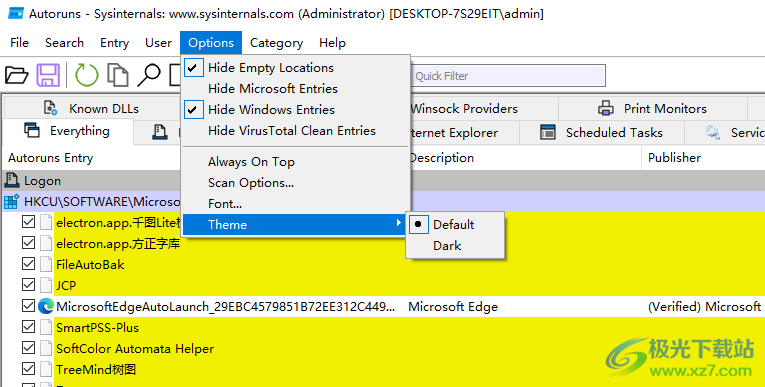Click the file icon beside electron.app.方正字库

point(46,243)
